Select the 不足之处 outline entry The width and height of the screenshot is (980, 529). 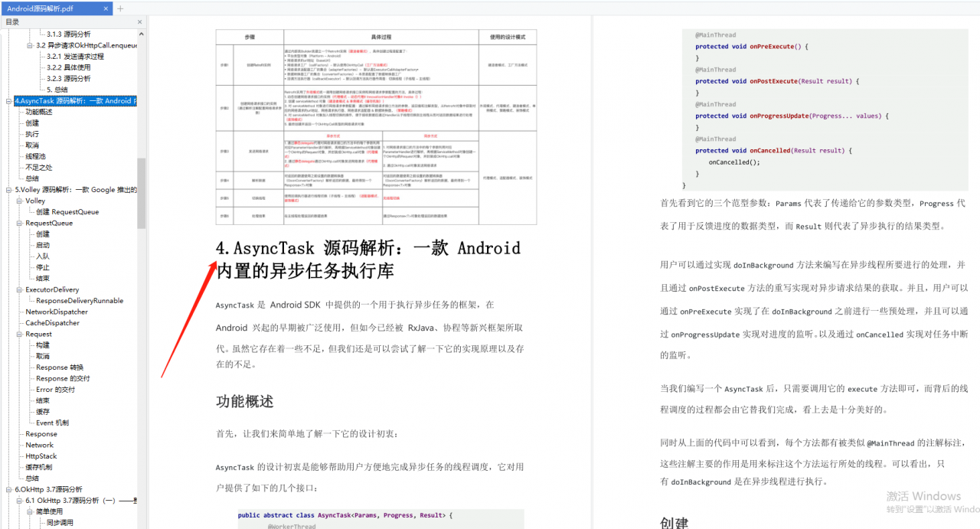click(39, 168)
